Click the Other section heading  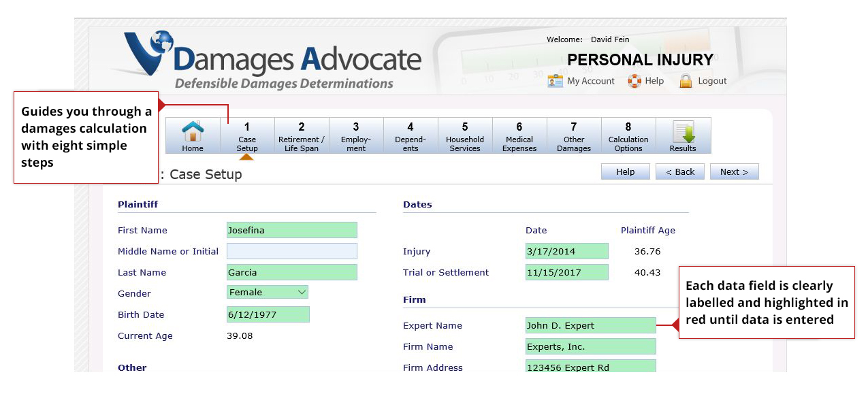click(x=132, y=367)
